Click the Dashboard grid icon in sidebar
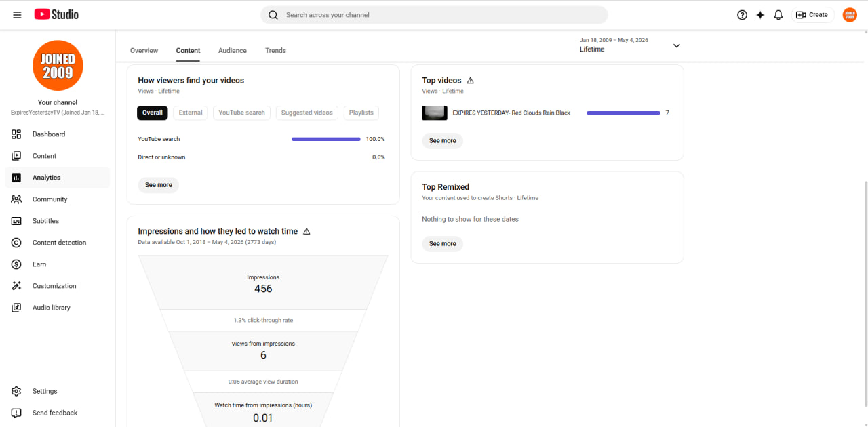 click(17, 134)
